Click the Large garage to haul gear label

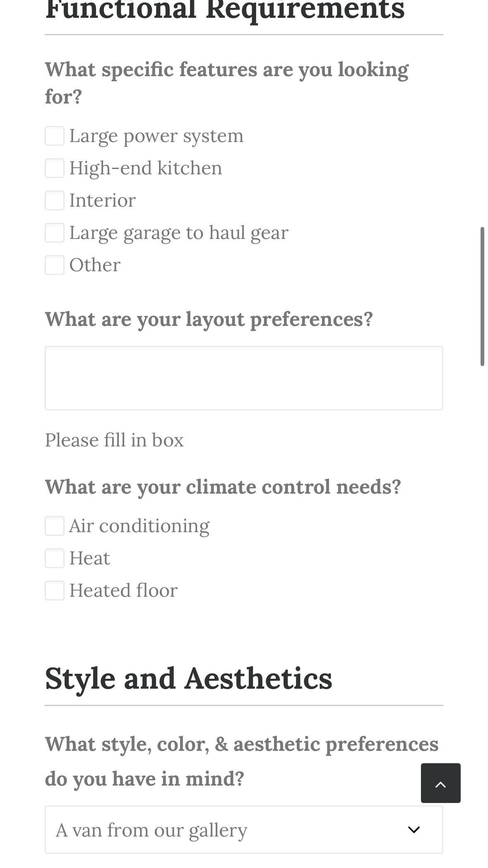pos(178,233)
